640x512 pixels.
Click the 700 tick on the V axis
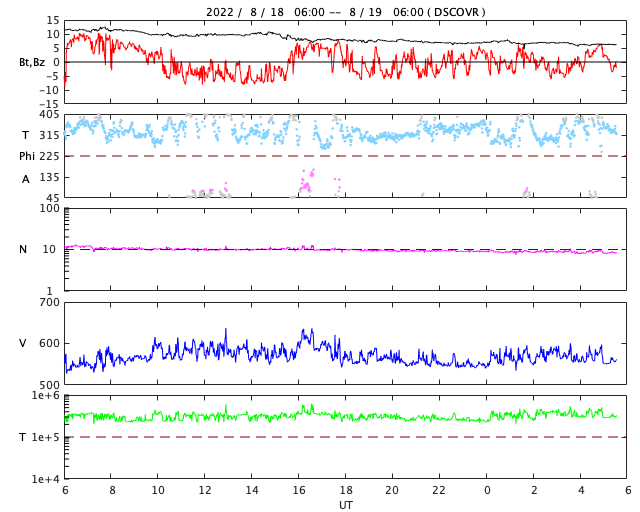(x=49, y=303)
